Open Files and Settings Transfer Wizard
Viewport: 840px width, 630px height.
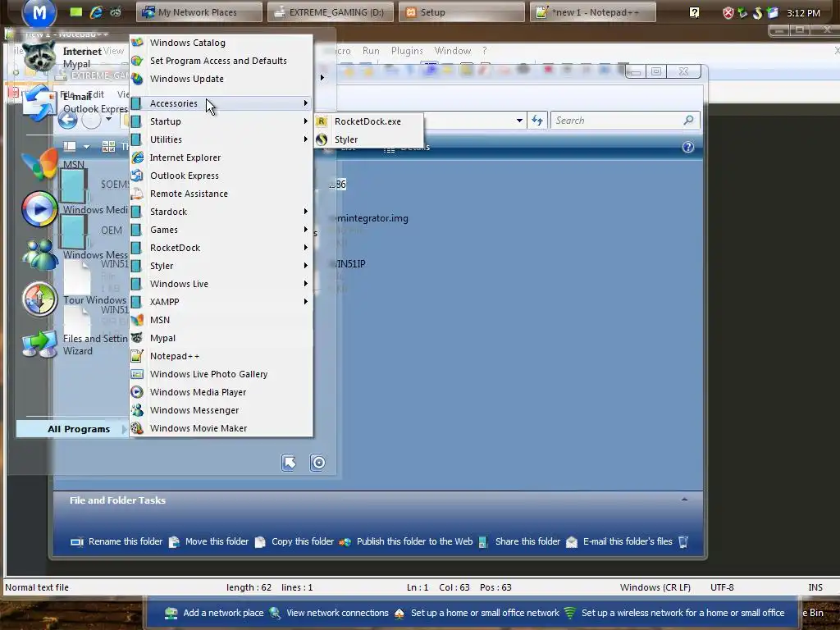pos(75,345)
